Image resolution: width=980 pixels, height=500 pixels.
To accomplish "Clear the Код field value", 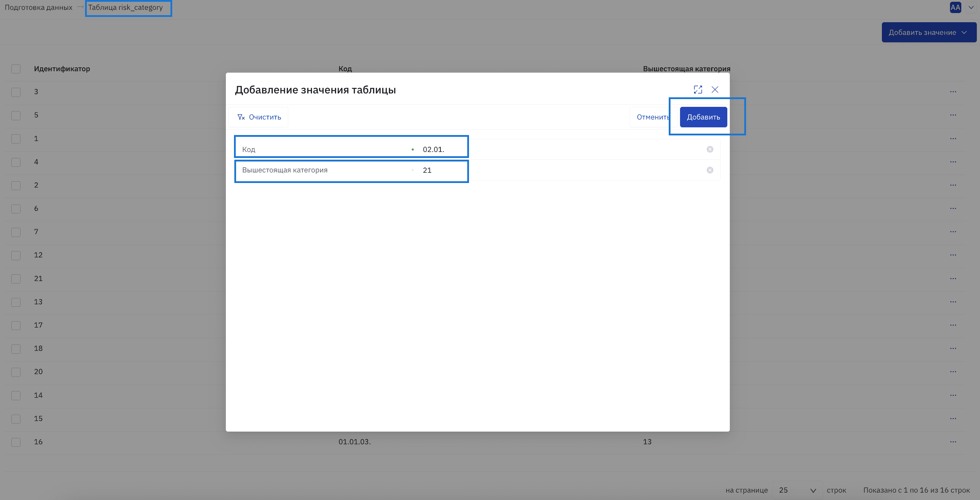I will pos(710,150).
